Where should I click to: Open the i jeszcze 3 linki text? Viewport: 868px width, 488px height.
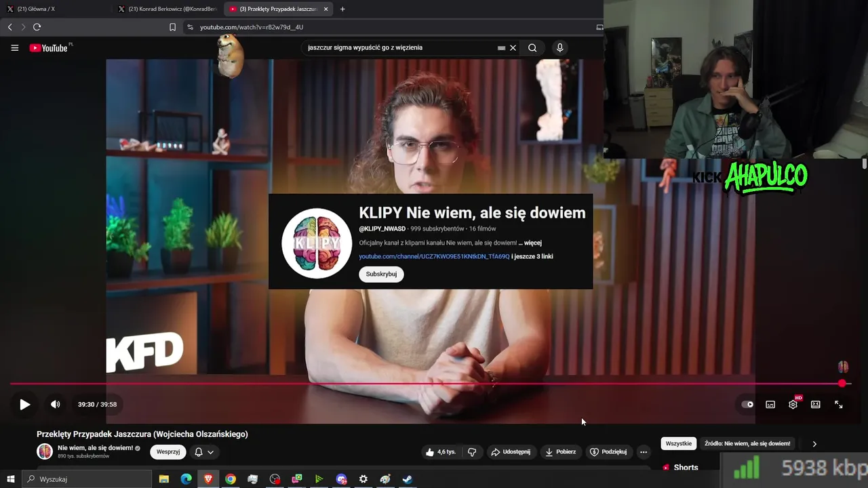[532, 256]
